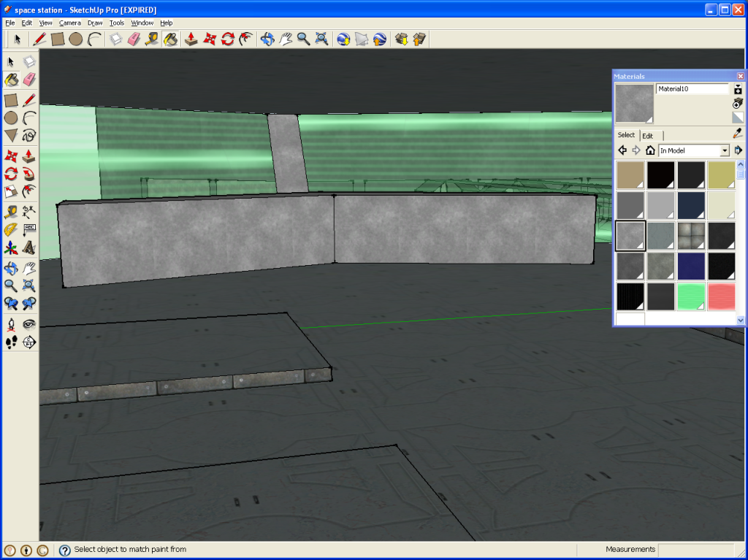Image resolution: width=748 pixels, height=560 pixels.
Task: Open the File menu
Action: pyautogui.click(x=9, y=23)
